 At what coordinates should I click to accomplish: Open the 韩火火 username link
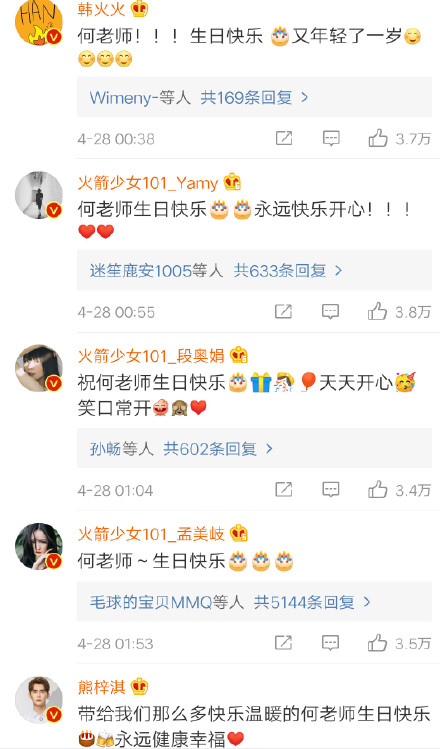pos(101,9)
